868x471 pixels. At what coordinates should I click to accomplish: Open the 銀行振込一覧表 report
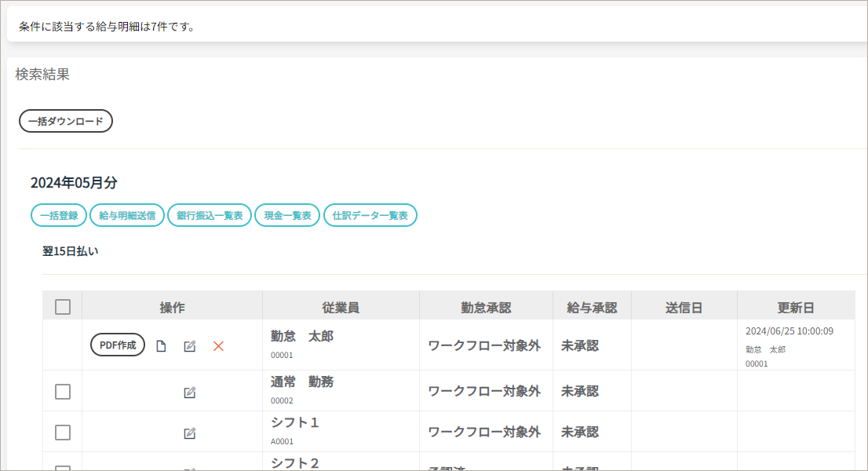210,215
